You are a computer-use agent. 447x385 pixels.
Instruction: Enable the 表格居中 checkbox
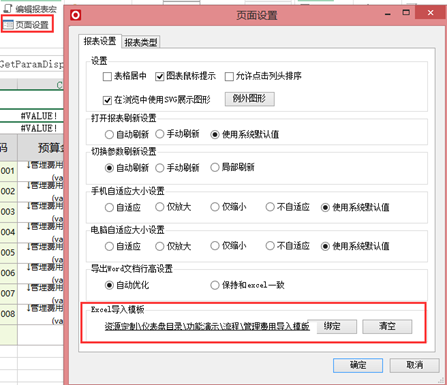point(107,77)
